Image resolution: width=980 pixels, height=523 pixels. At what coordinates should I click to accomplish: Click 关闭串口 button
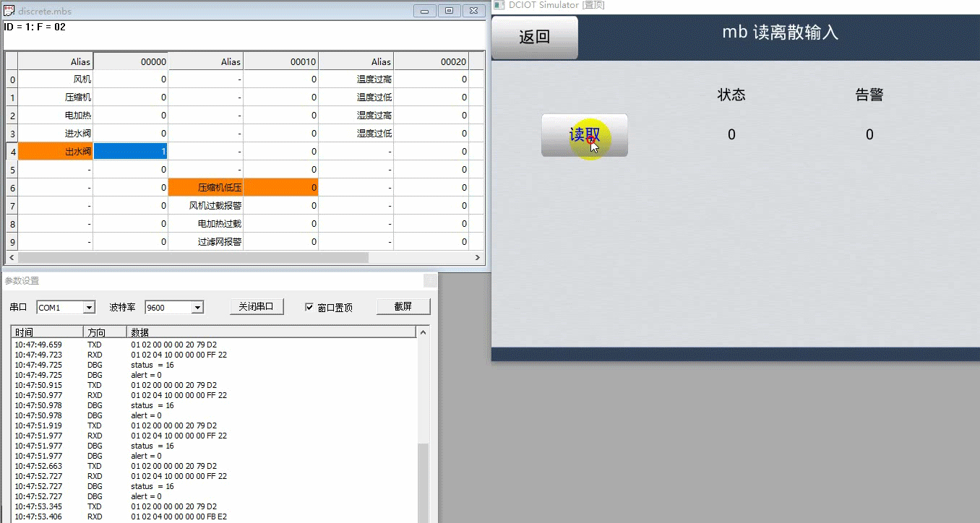pos(256,306)
